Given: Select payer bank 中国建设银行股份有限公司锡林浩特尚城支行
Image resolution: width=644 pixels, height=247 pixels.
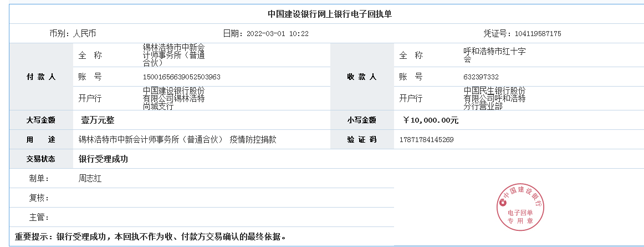Looking at the screenshot, I should (x=173, y=98).
